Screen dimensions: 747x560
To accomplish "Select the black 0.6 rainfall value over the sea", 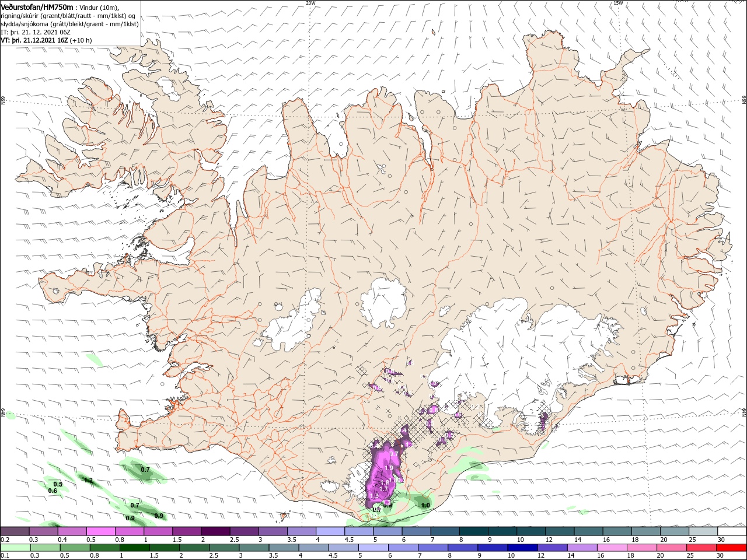I will [53, 491].
